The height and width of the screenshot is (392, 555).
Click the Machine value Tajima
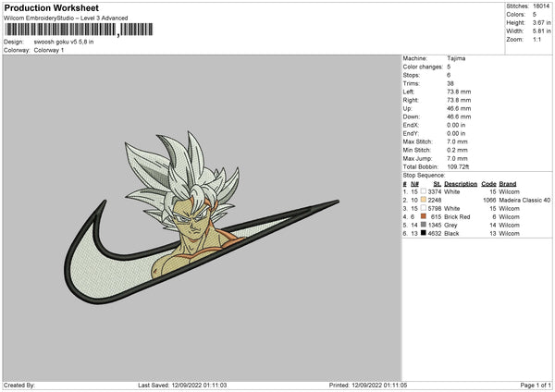456,58
